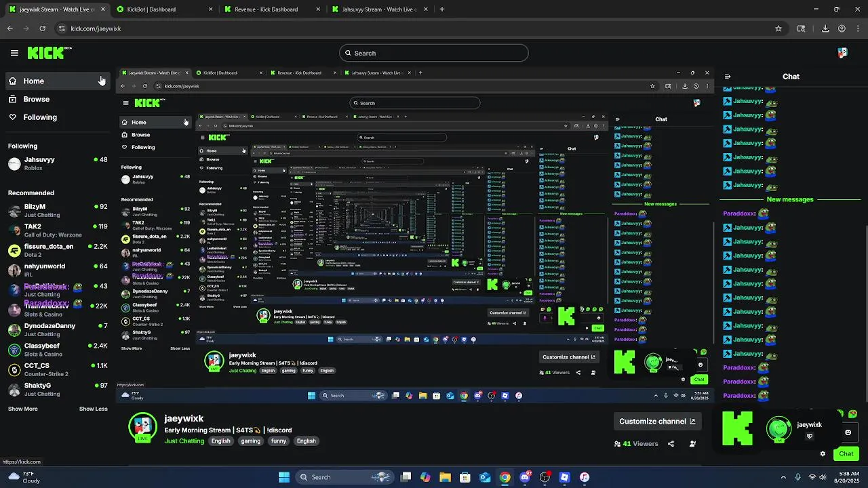This screenshot has height=488, width=868.
Task: Focus the Kick search box
Action: pos(434,53)
